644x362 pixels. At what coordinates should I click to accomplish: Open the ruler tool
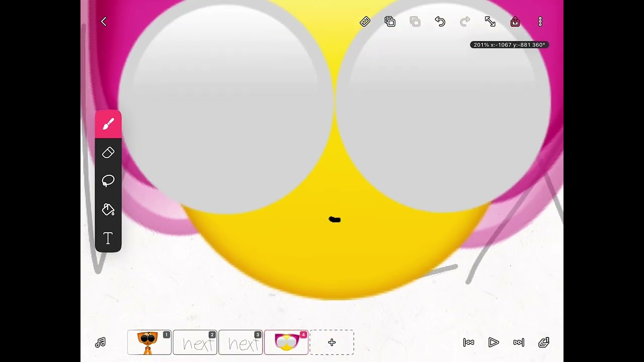click(365, 22)
